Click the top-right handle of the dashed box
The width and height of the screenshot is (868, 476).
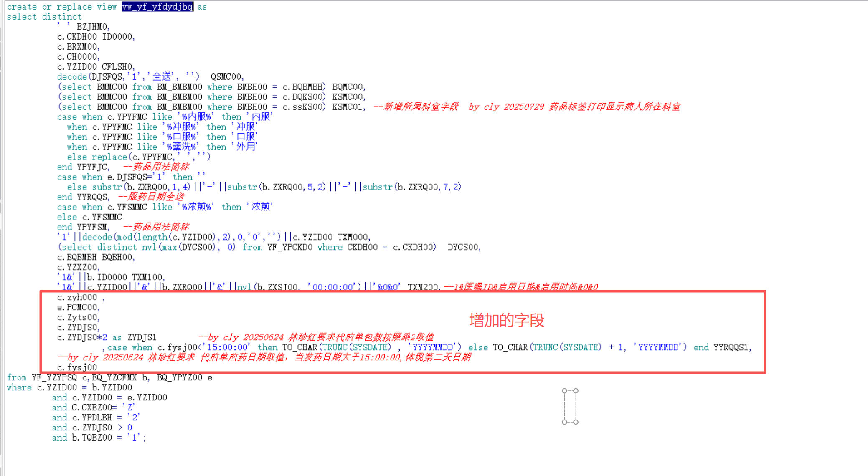[x=576, y=391]
